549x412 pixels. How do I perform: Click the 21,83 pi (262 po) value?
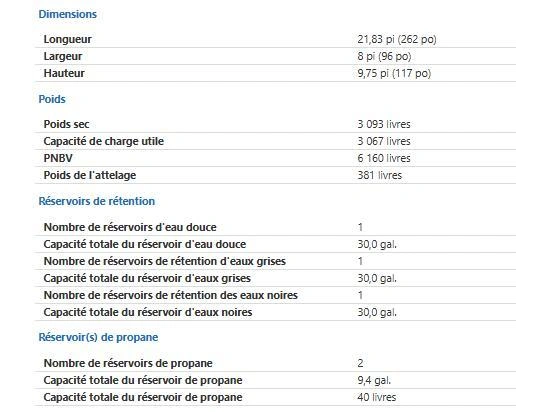(397, 39)
